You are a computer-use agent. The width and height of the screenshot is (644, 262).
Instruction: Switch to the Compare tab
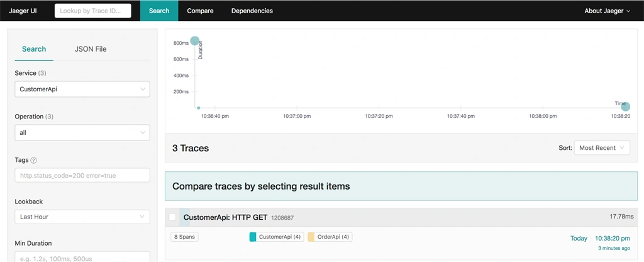click(201, 11)
